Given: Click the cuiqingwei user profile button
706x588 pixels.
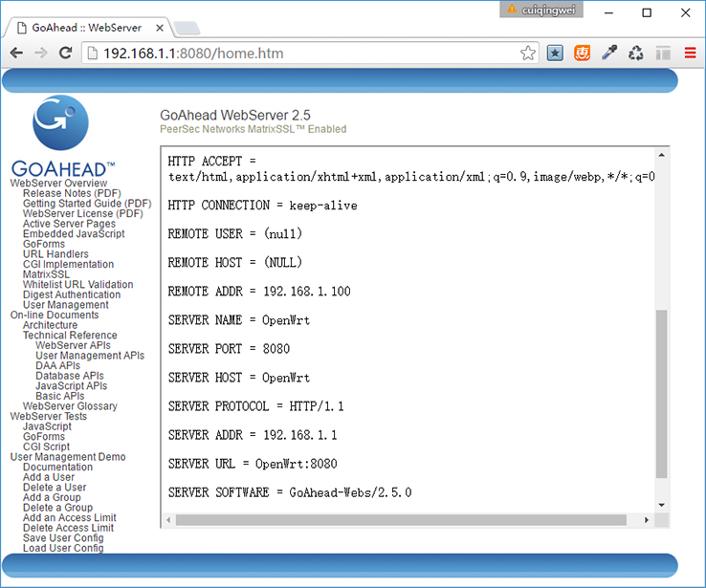Looking at the screenshot, I should [x=541, y=9].
